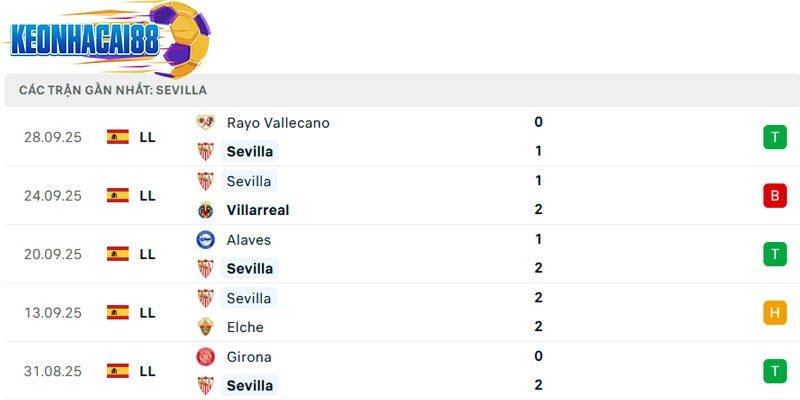
Task: Open the Rayo Vallecano team link
Action: [x=278, y=123]
